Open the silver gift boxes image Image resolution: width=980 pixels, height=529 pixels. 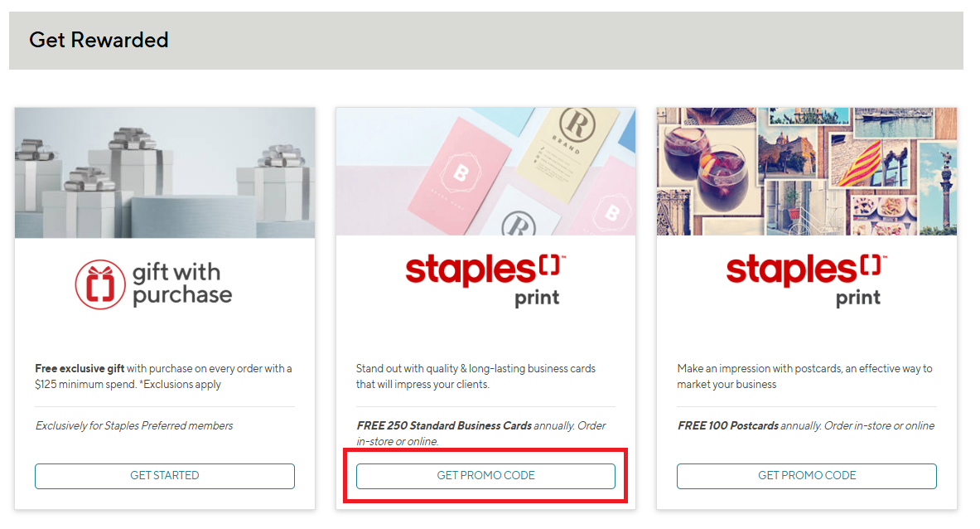point(165,172)
